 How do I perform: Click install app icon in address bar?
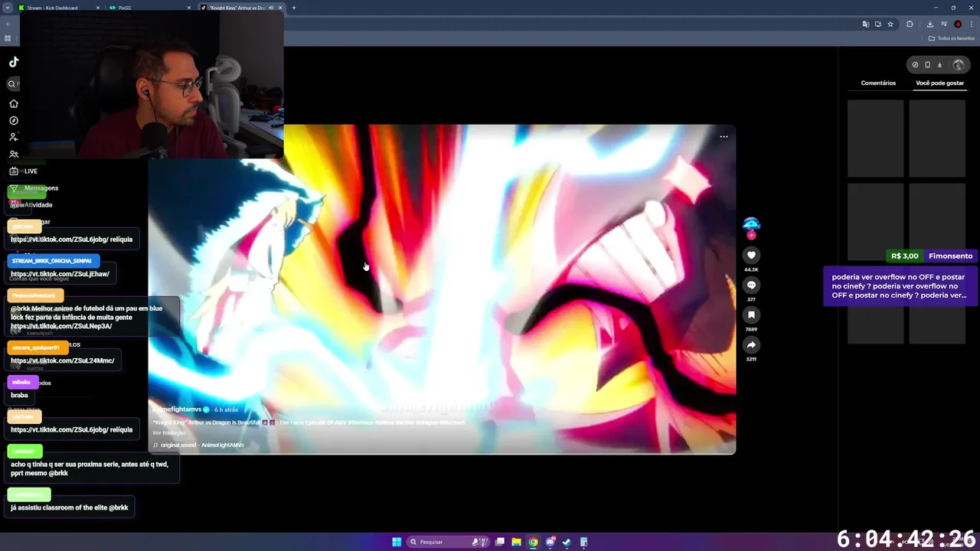click(878, 24)
